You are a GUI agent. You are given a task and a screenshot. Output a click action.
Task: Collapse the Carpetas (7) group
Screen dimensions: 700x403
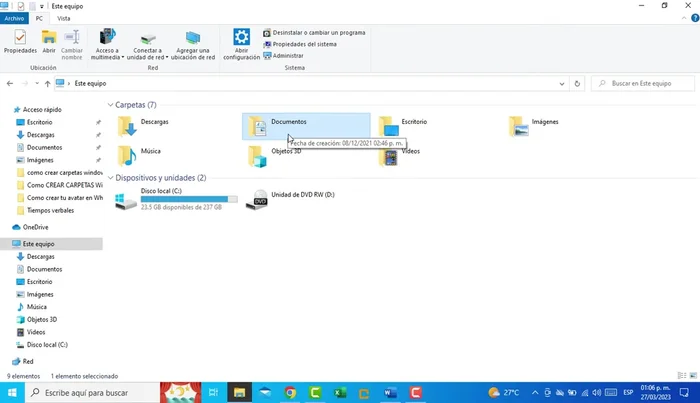(110, 105)
